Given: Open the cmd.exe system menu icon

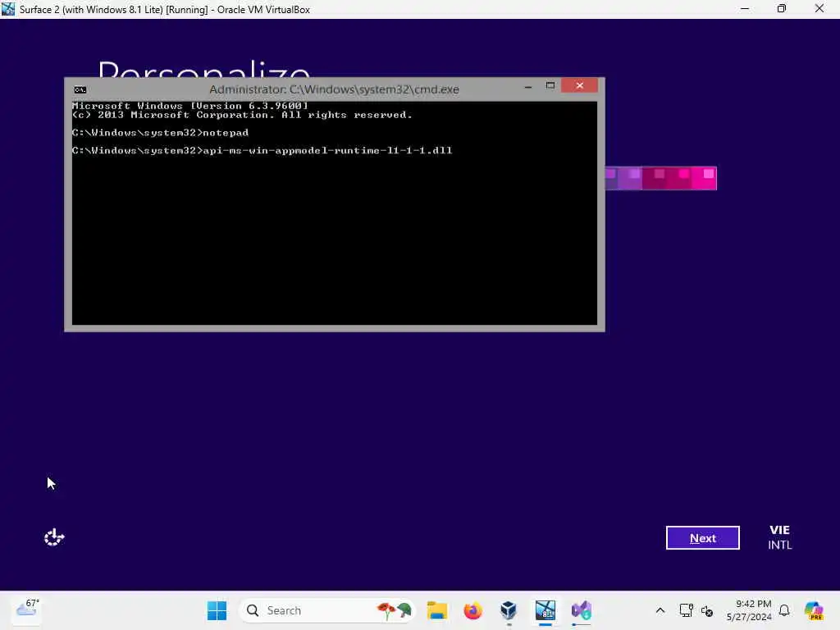Looking at the screenshot, I should pos(80,89).
